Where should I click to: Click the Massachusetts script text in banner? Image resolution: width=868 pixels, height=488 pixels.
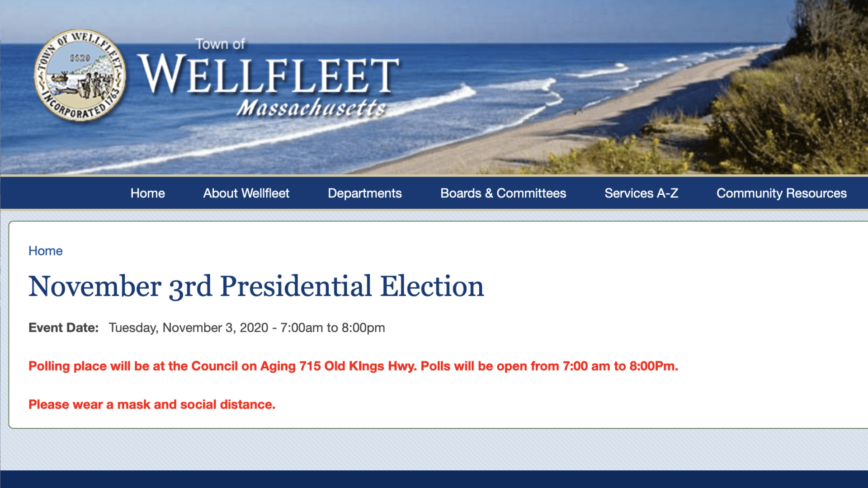(x=311, y=108)
